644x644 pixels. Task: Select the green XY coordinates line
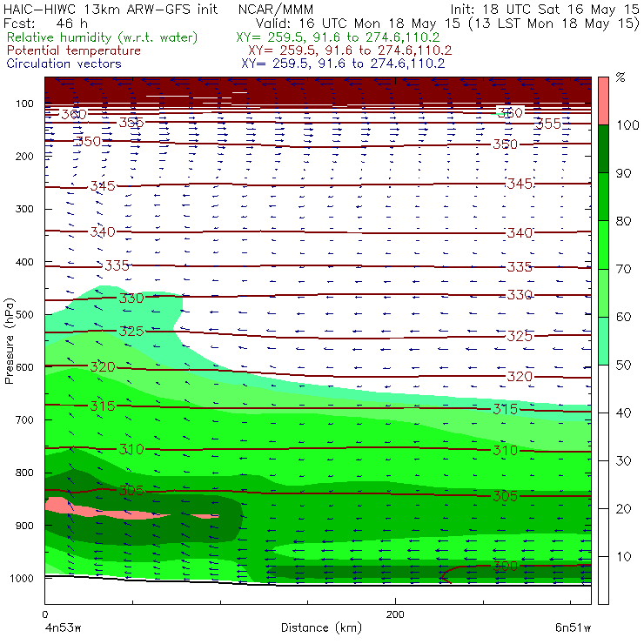(x=338, y=37)
